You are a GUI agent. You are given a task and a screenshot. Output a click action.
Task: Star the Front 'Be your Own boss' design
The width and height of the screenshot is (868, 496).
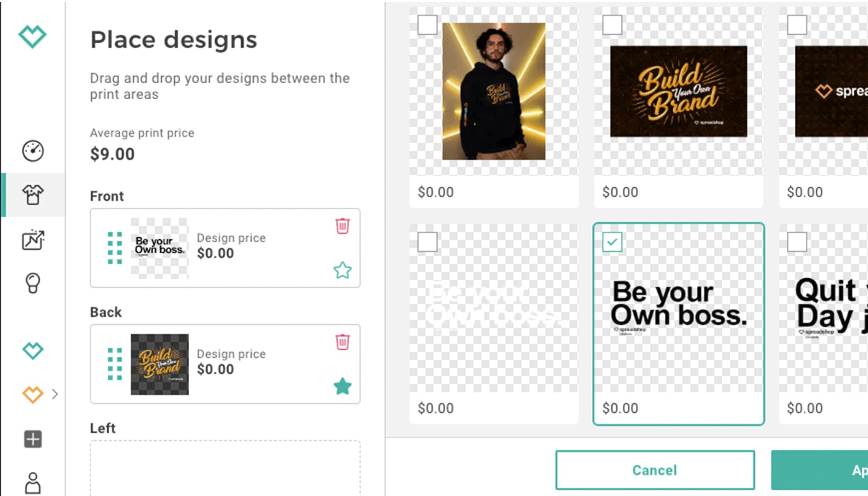342,270
